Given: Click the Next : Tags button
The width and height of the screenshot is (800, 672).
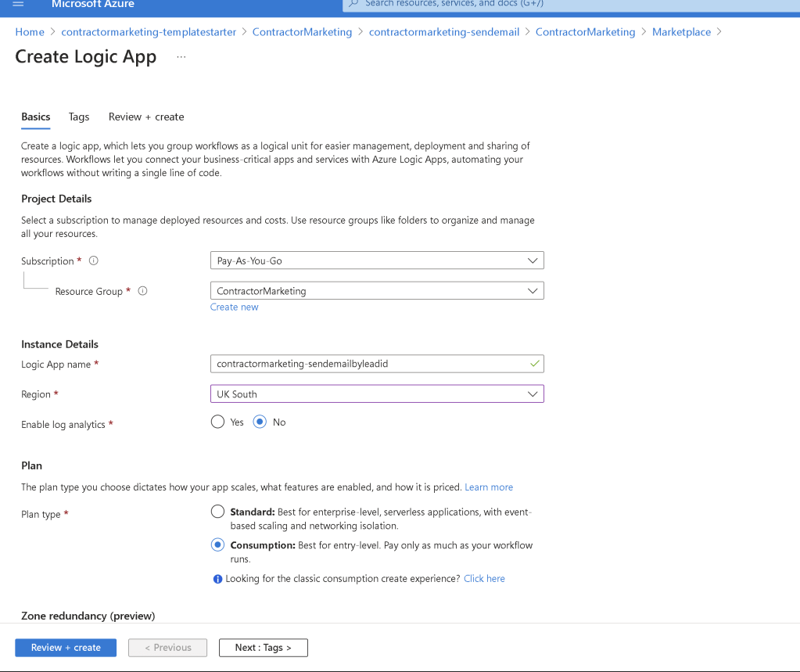Looking at the screenshot, I should (x=264, y=648).
